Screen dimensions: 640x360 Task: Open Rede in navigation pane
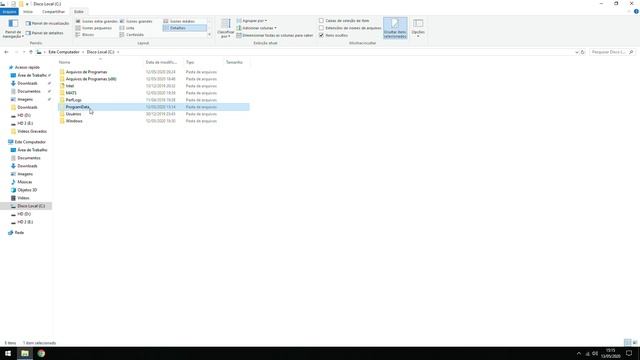click(19, 233)
